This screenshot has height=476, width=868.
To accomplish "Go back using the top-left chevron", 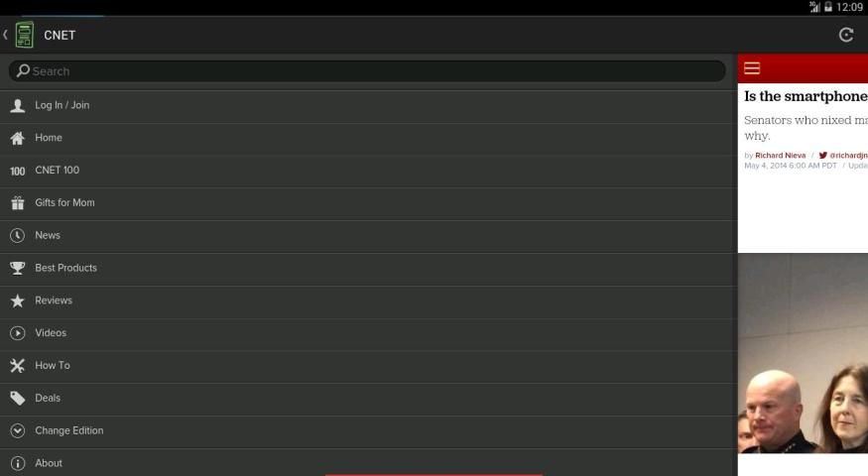I will 5,35.
